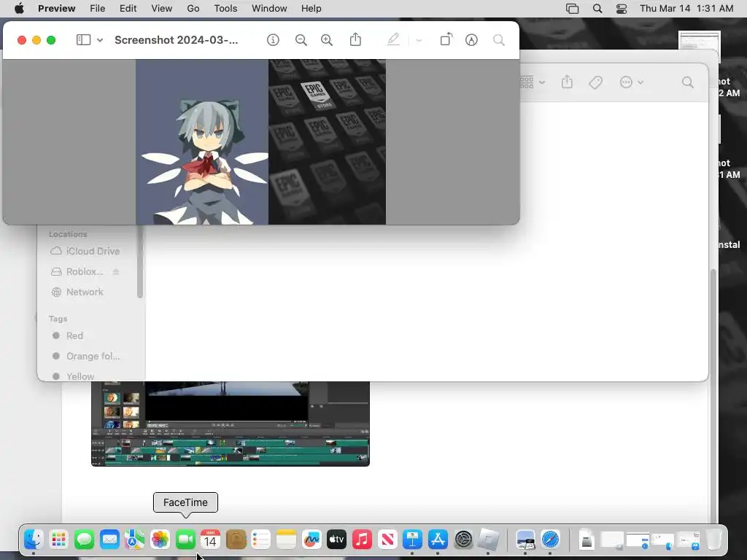Open the Help menu

(311, 9)
